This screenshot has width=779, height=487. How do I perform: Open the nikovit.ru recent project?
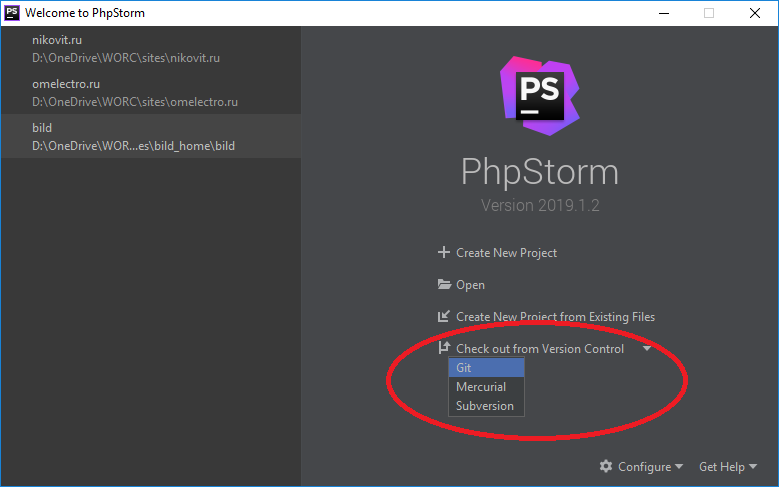point(151,49)
